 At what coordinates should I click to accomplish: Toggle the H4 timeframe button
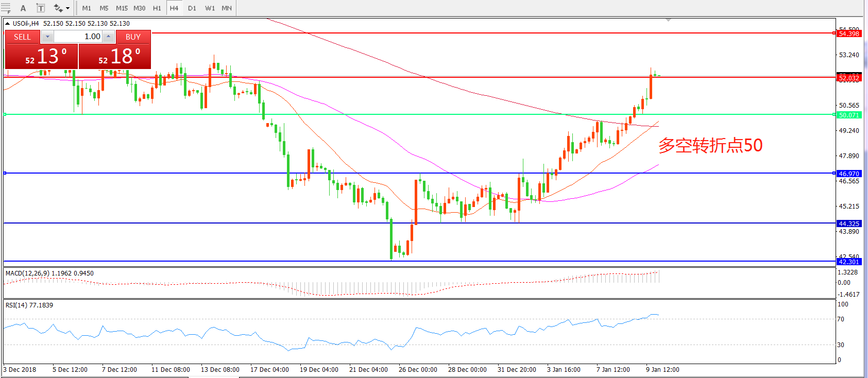pos(174,8)
